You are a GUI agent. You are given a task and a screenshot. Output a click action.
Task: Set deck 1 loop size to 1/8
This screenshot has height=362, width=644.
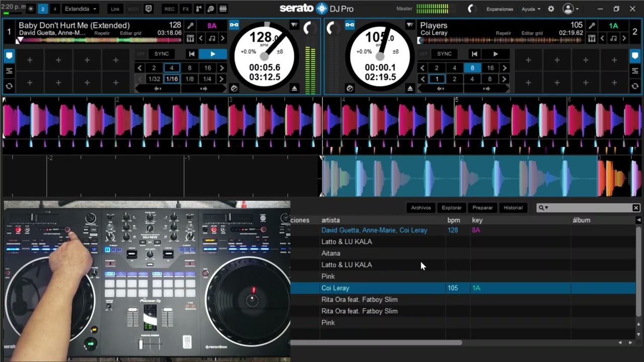coord(189,79)
